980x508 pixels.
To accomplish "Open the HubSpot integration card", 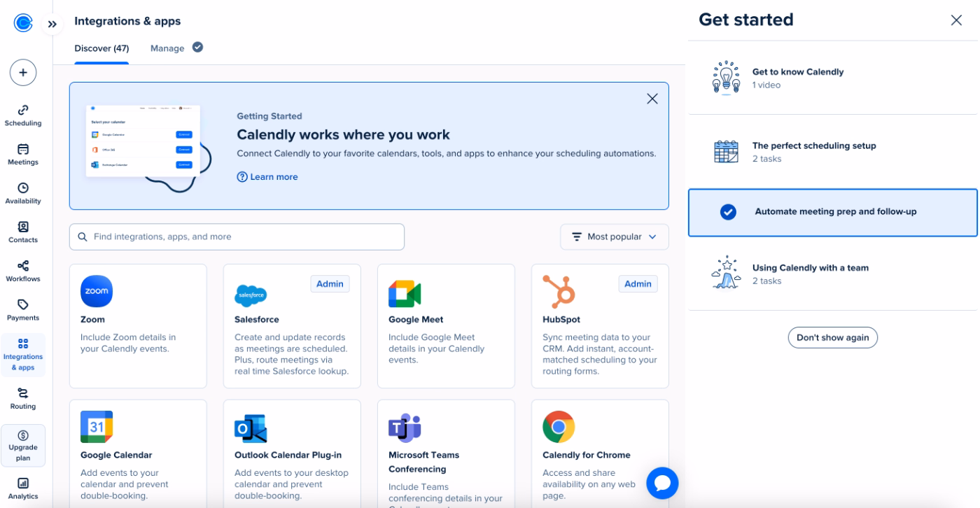I will 600,326.
